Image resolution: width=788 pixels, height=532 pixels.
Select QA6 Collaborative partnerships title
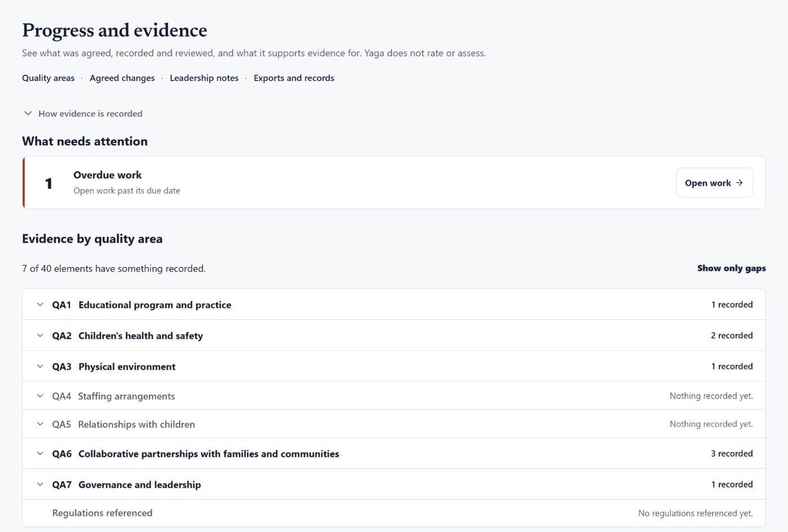[209, 453]
